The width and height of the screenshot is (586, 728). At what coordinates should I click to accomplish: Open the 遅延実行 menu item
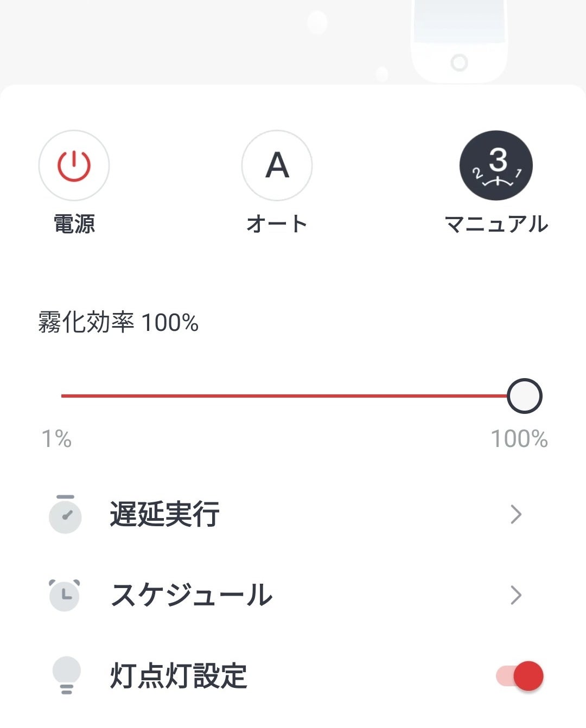pyautogui.click(x=293, y=514)
